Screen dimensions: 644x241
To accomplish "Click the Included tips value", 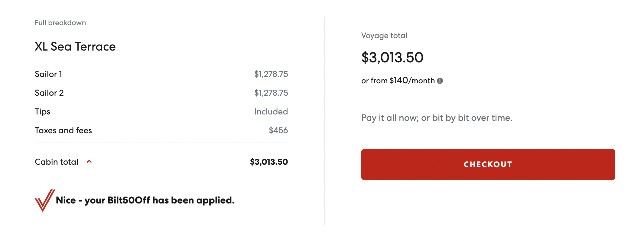I will tap(271, 112).
